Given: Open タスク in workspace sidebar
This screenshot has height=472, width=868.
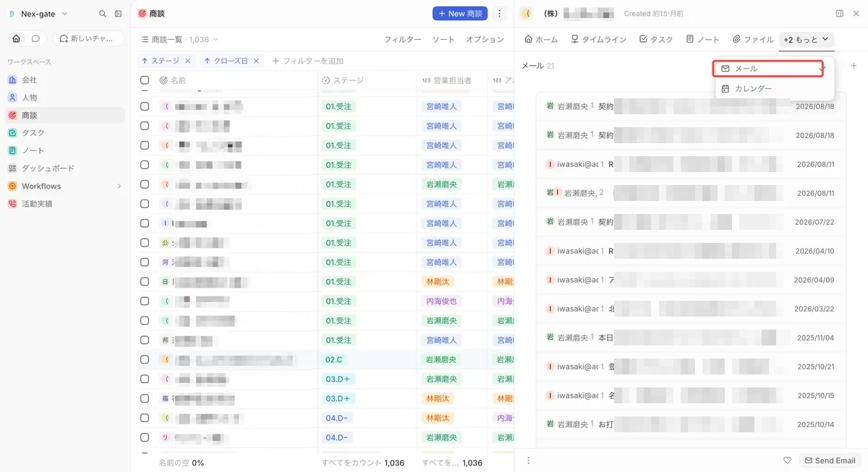Looking at the screenshot, I should (x=65, y=132).
